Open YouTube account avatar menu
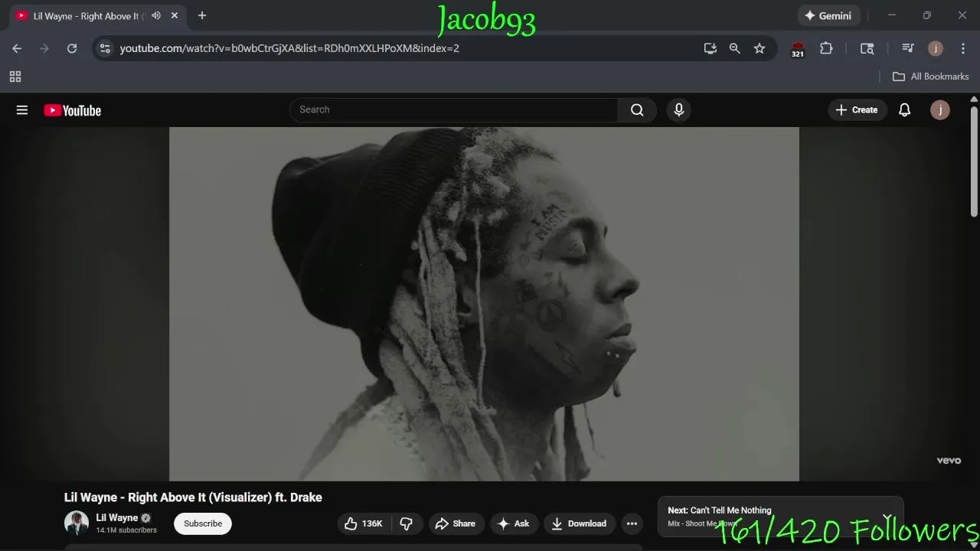 click(x=940, y=109)
